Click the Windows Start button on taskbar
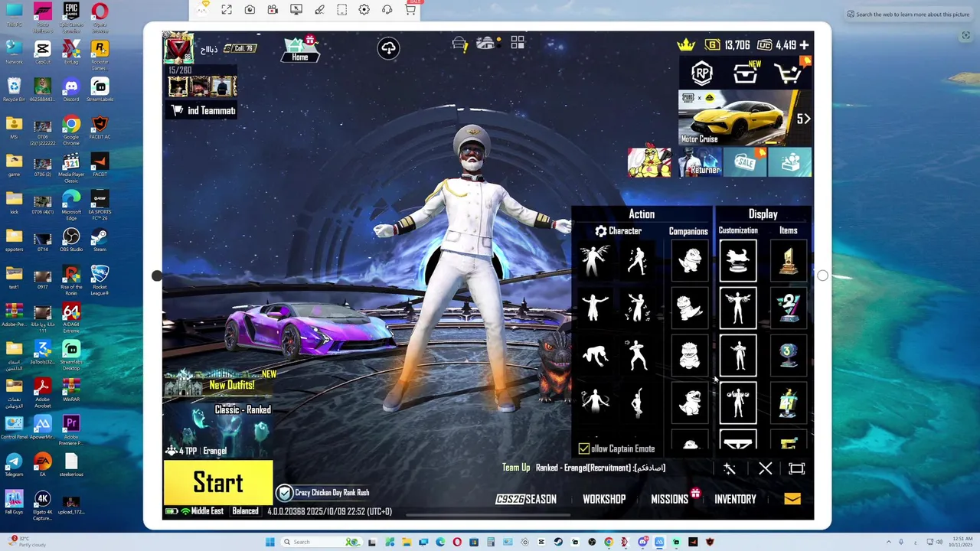 click(269, 542)
